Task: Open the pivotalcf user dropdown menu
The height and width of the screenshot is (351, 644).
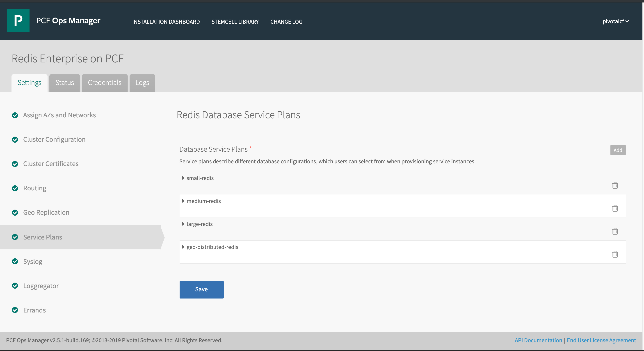Action: 615,21
